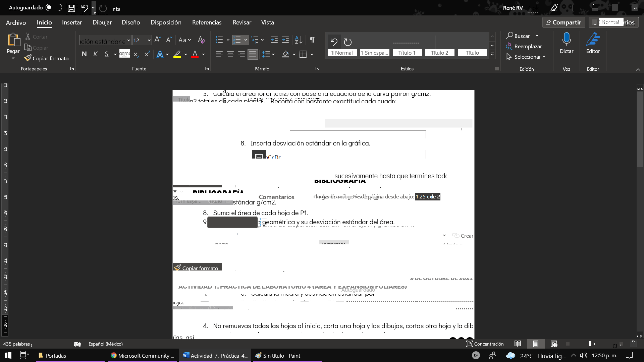Apply subscript formatting
The image size is (644, 362).
pos(136,54)
